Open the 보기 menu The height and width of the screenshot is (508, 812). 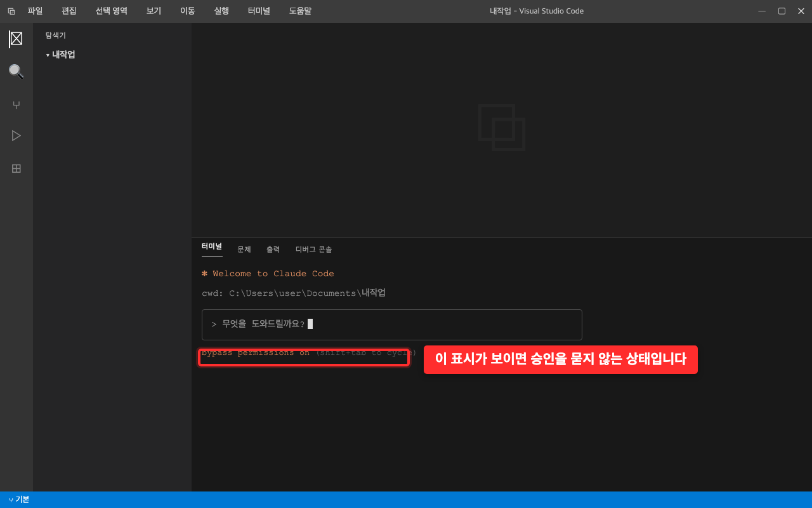coord(154,11)
